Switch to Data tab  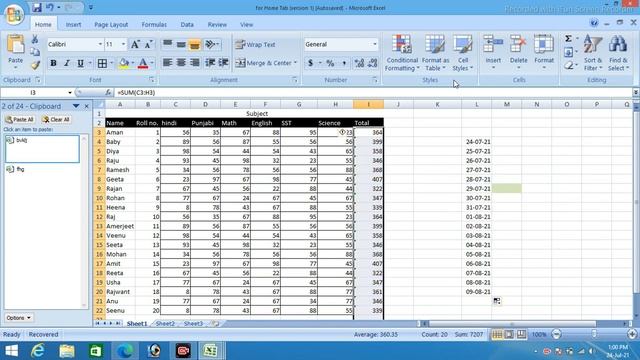187,24
